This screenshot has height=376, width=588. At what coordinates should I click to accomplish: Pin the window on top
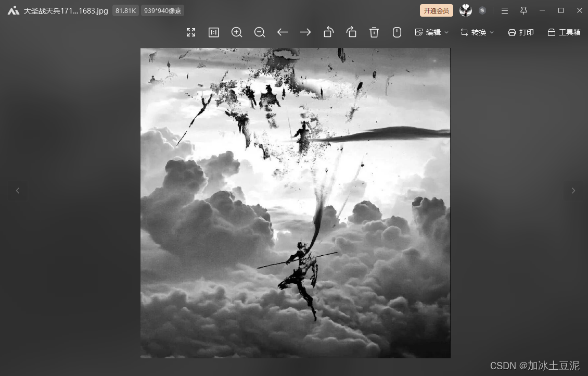[x=524, y=10]
